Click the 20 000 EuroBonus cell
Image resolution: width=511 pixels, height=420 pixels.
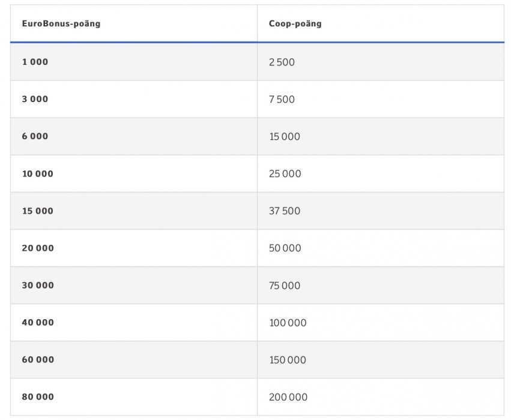38,248
